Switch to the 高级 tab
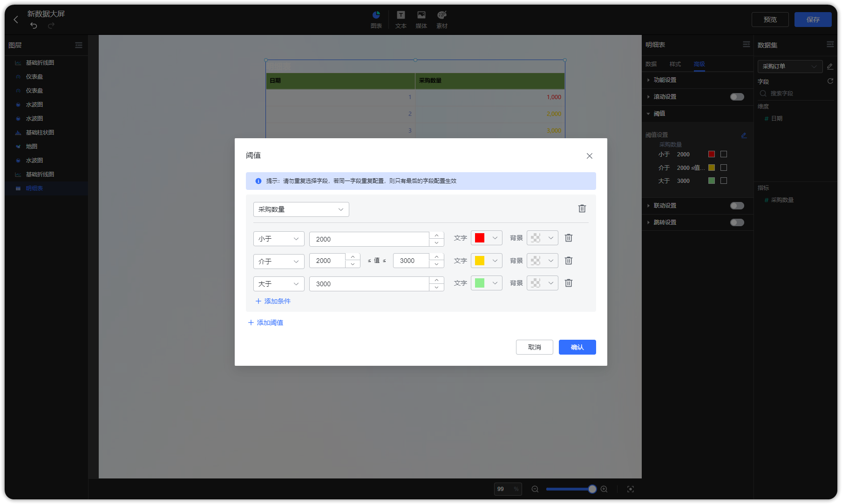 point(699,64)
